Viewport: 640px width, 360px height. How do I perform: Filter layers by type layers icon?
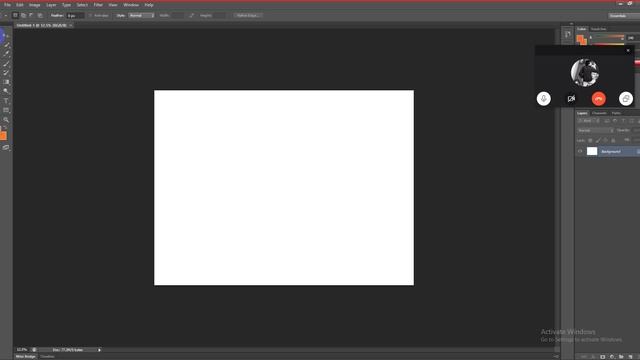pyautogui.click(x=623, y=121)
